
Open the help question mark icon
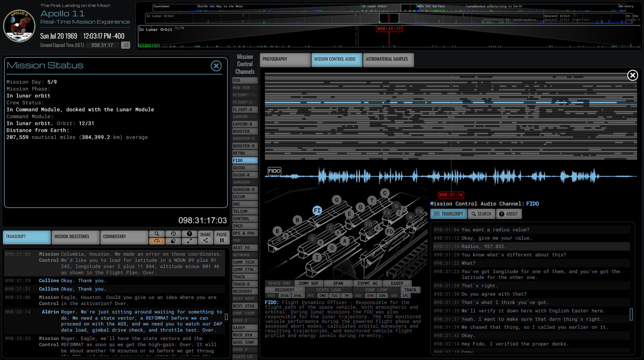tap(189, 234)
